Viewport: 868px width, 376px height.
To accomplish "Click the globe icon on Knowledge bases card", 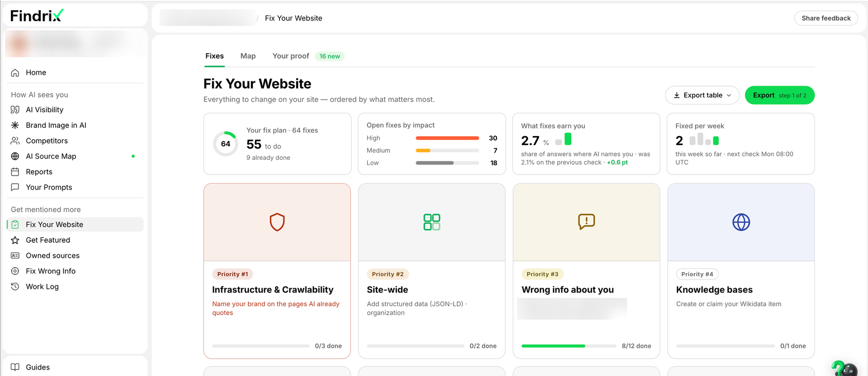I will tap(741, 222).
